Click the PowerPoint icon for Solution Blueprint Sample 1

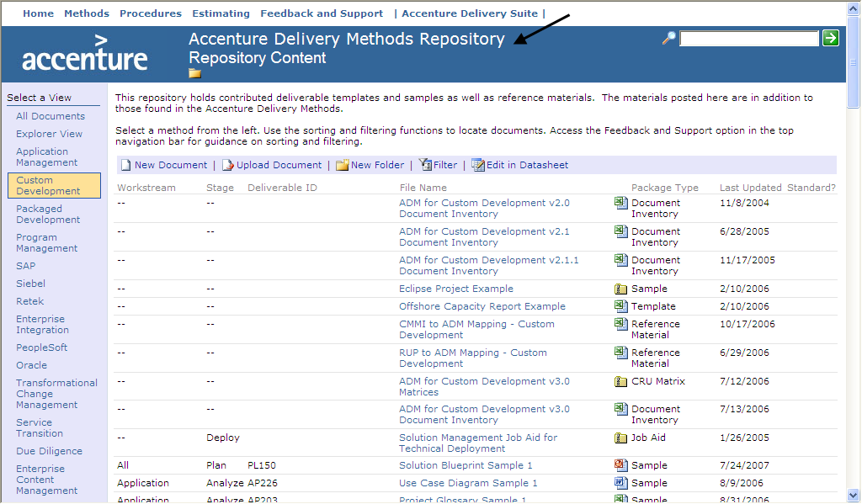pos(620,465)
